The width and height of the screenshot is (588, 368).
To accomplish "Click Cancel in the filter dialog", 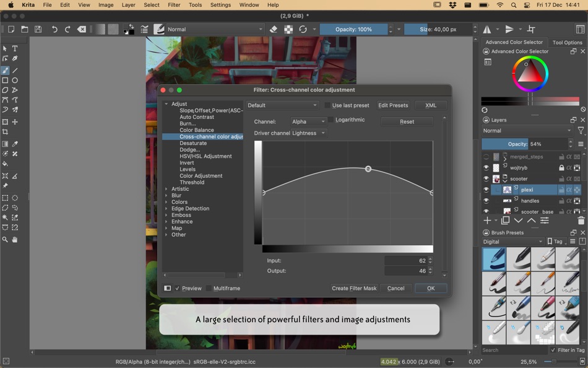I will pos(396,288).
